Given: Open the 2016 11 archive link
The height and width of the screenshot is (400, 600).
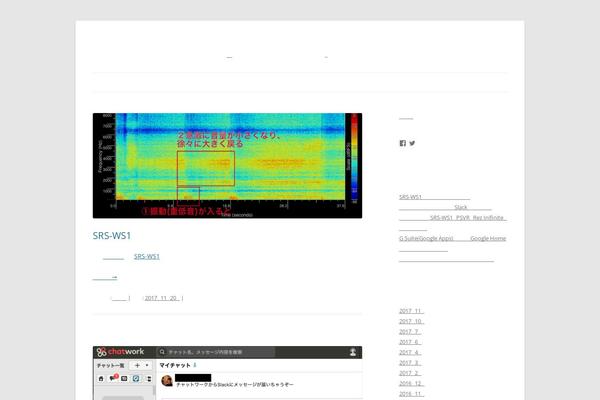Looking at the screenshot, I should pos(411,393).
